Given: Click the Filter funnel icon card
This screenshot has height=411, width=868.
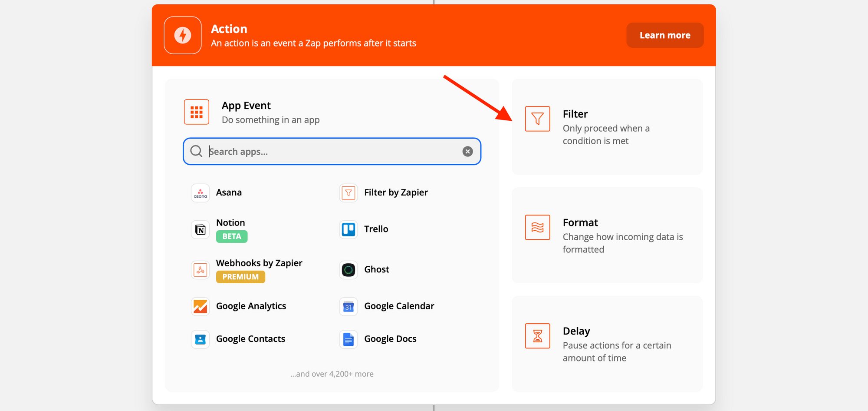Looking at the screenshot, I should tap(538, 119).
